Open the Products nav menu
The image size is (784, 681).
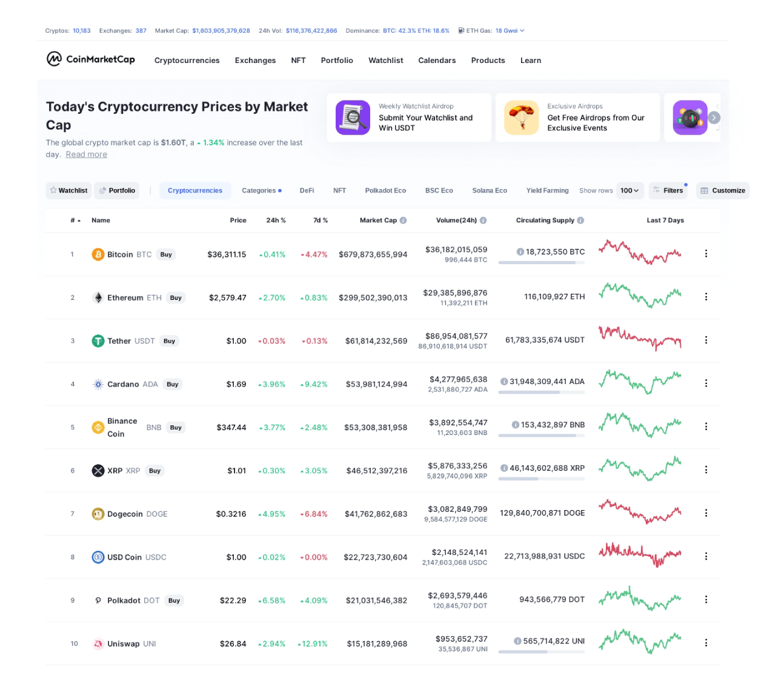[x=488, y=61]
